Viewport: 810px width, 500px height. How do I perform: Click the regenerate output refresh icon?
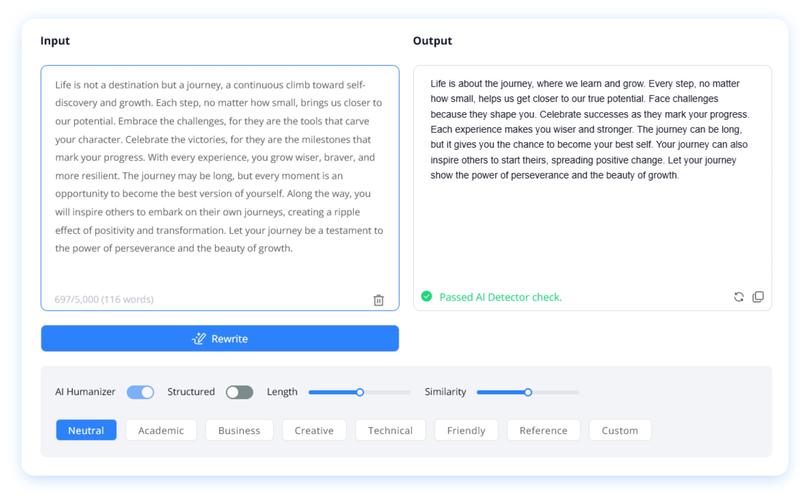(x=738, y=296)
